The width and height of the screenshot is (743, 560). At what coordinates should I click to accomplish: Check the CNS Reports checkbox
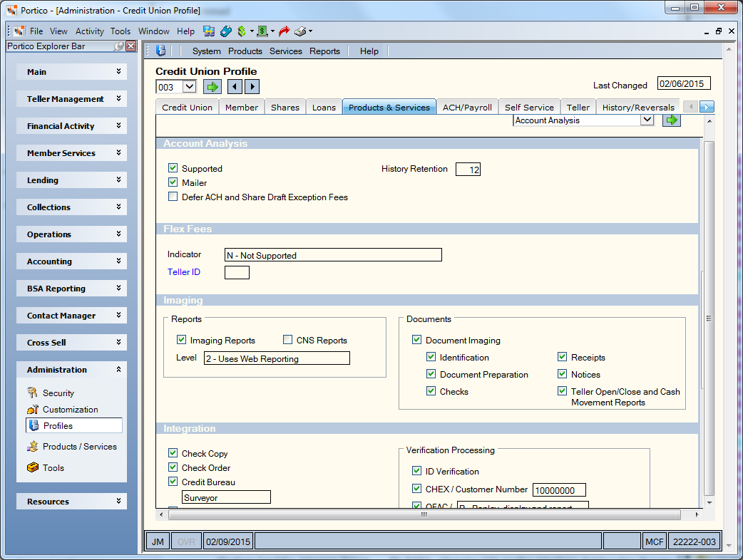[x=287, y=340]
